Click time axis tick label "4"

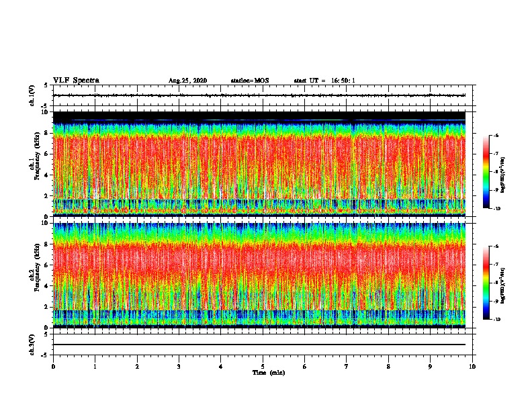pyautogui.click(x=221, y=366)
